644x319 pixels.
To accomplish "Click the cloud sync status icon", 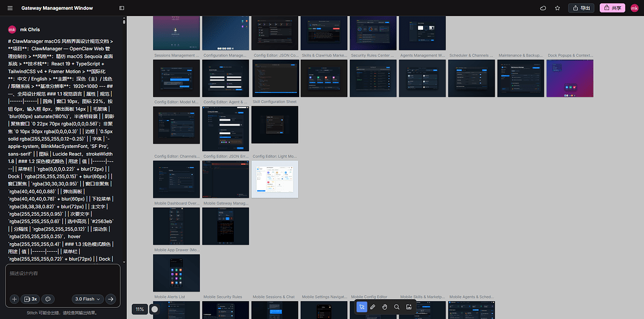I will click(543, 8).
